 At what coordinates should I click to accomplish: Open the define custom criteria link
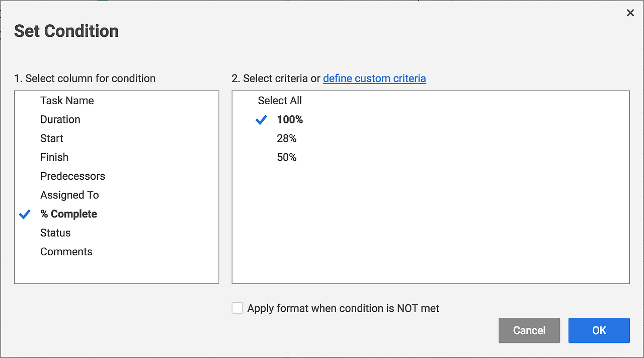374,79
